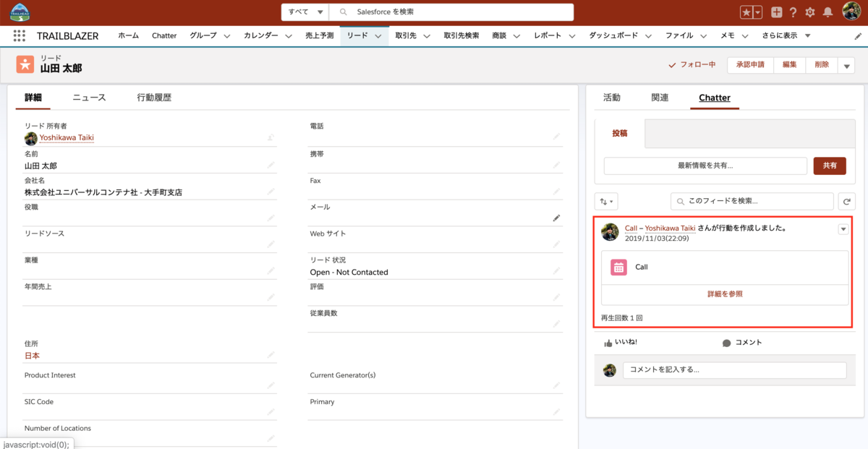
Task: Click the このフィードを検索 field
Action: [x=752, y=202]
